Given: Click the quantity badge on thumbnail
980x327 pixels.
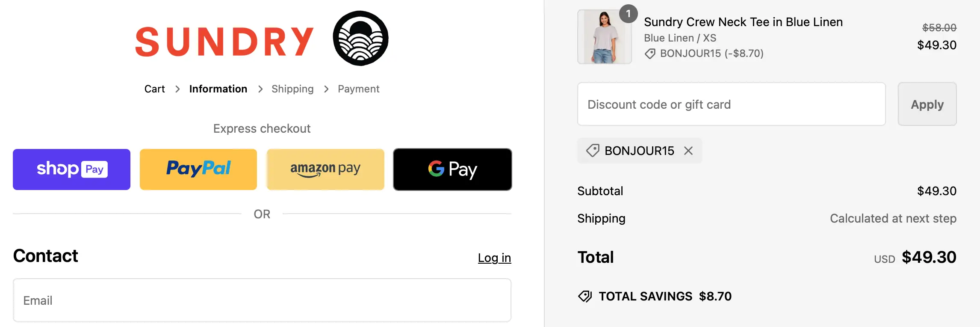Looking at the screenshot, I should 628,14.
